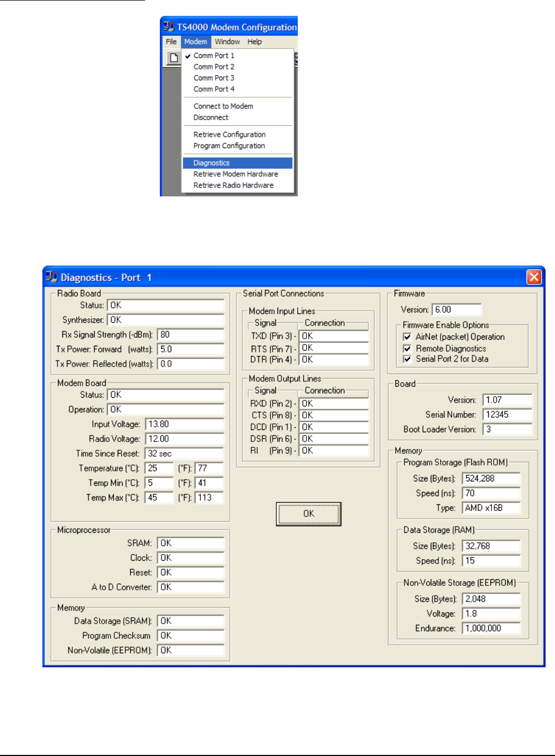Click the Program Checksum field

coord(191,636)
